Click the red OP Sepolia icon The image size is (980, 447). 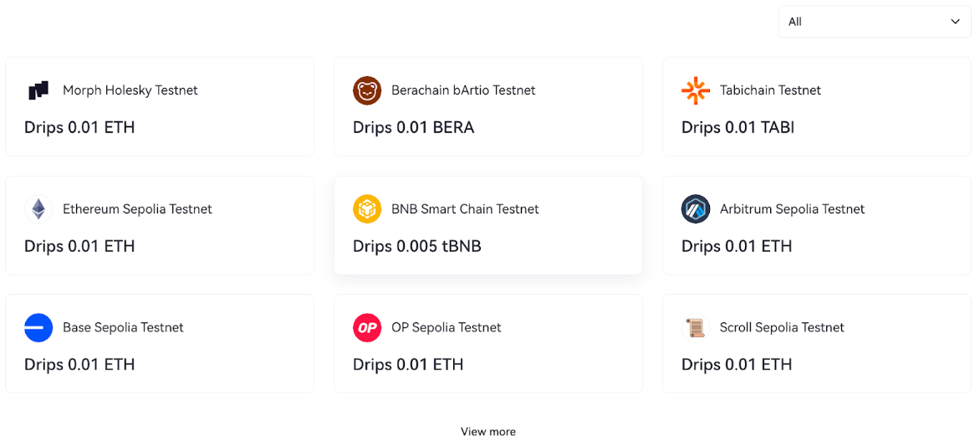click(x=367, y=327)
